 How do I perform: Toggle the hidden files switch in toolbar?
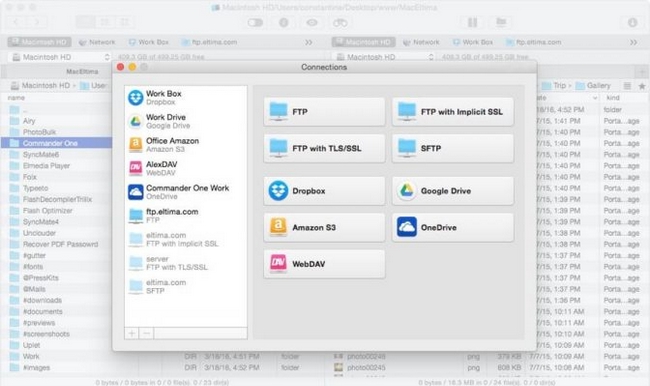click(x=255, y=22)
